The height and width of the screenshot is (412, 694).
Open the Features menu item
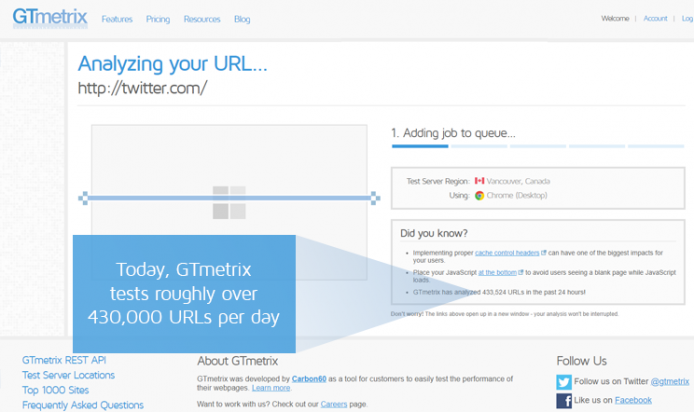click(117, 19)
